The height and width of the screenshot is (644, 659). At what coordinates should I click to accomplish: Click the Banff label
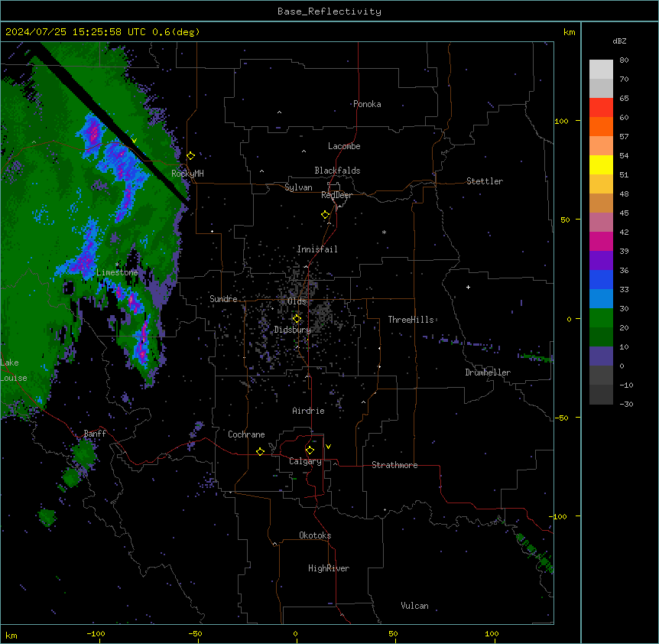pyautogui.click(x=95, y=434)
